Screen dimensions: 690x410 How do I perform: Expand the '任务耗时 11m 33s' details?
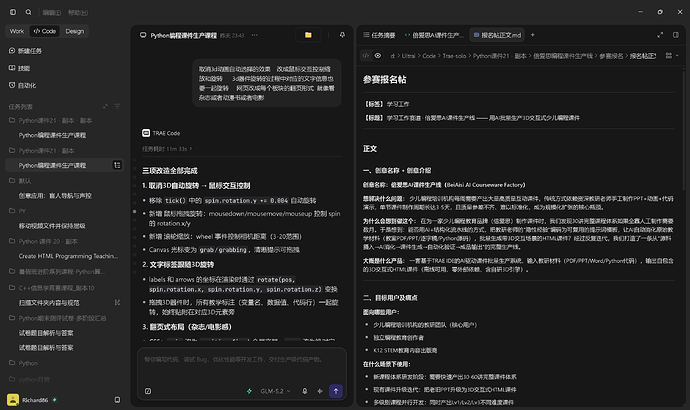pyautogui.click(x=167, y=149)
